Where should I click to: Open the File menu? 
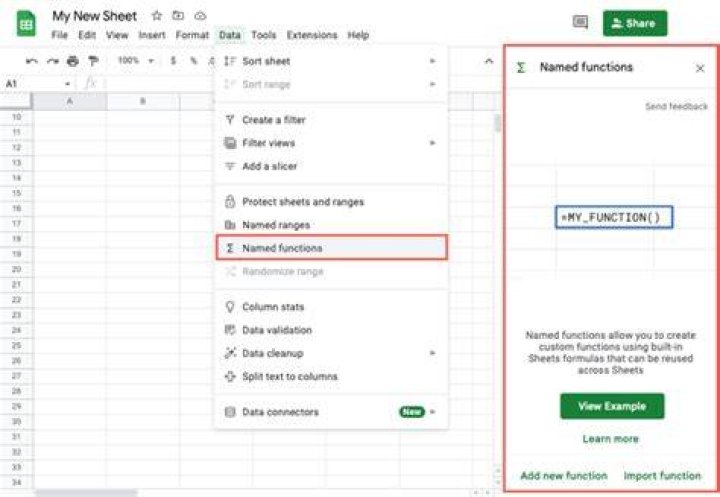pos(59,35)
